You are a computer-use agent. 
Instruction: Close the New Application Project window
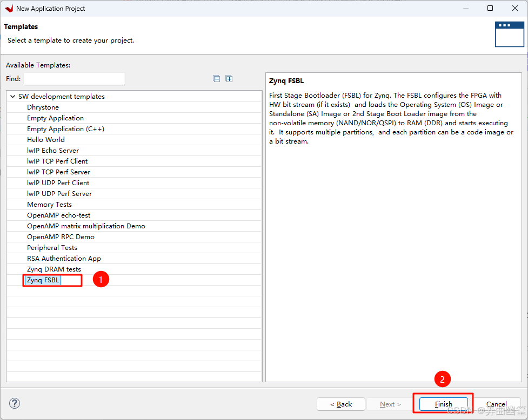tap(515, 8)
